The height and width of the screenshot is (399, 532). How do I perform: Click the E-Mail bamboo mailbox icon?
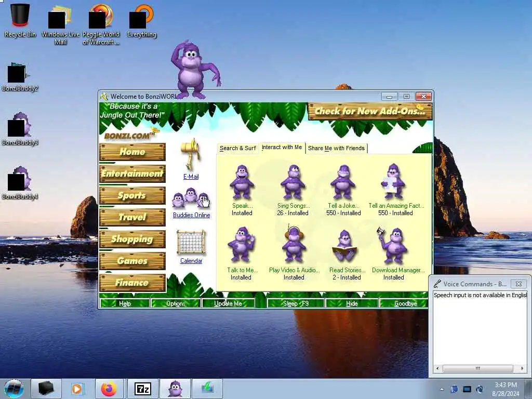click(x=191, y=154)
